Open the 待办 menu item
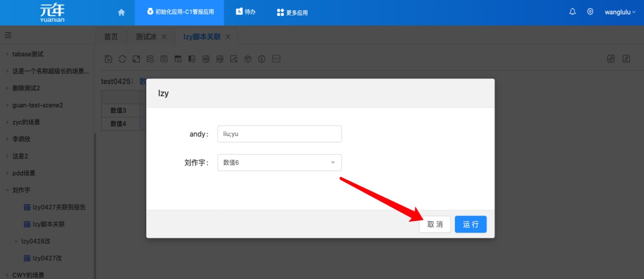This screenshot has height=279, width=644. (246, 12)
